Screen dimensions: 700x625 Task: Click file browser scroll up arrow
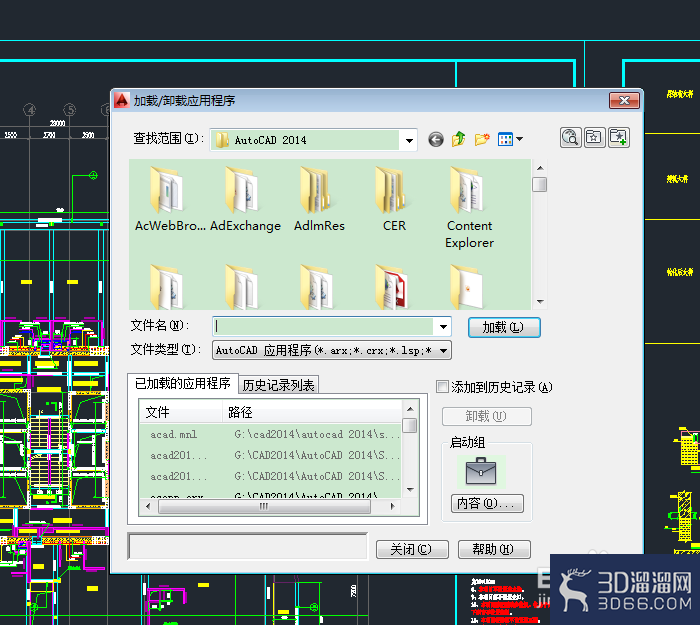[540, 168]
